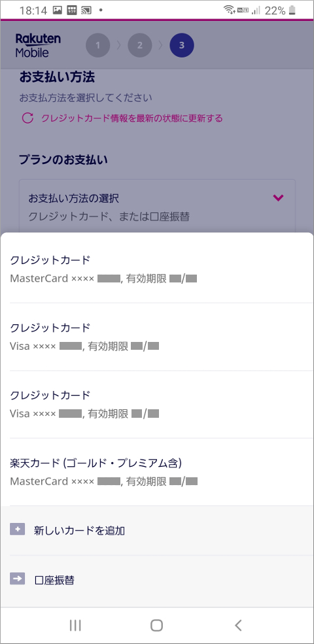The width and height of the screenshot is (314, 644).
Task: Choose the first Visa クレジットカード option
Action: pyautogui.click(x=157, y=337)
